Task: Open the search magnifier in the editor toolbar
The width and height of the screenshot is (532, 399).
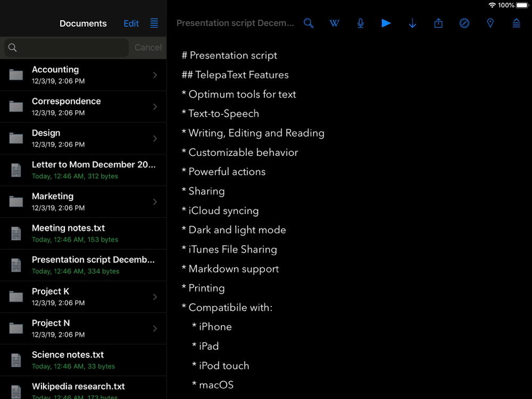Action: [x=309, y=23]
